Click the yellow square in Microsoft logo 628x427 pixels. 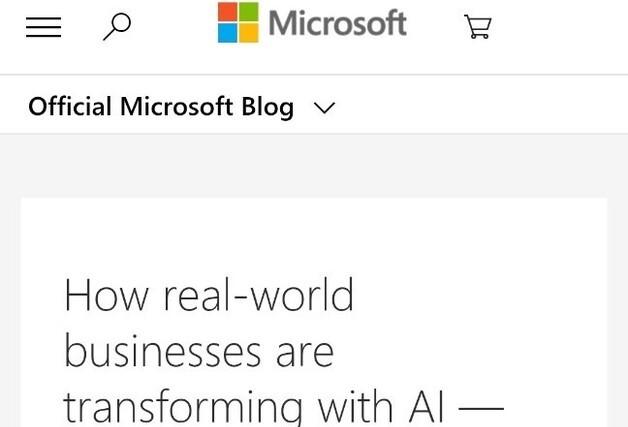tap(249, 33)
